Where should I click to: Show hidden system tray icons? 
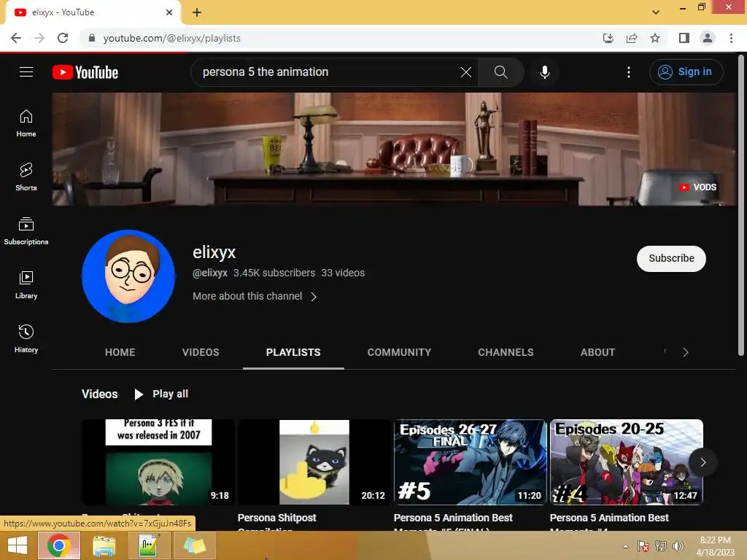click(625, 546)
